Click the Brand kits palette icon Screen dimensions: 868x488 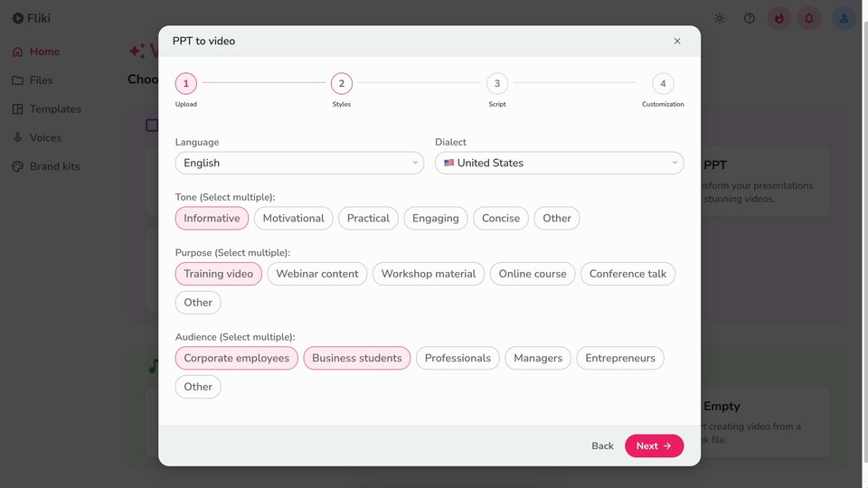tap(18, 166)
